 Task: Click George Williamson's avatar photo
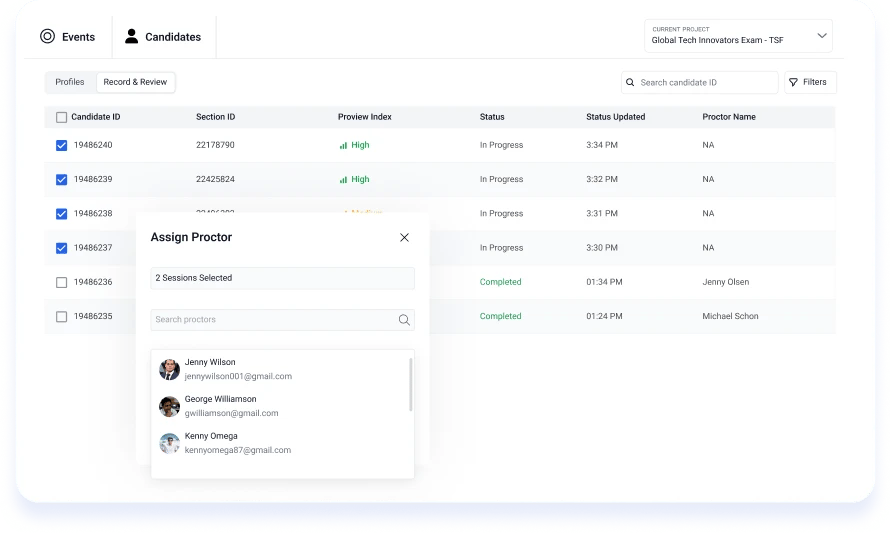(169, 406)
